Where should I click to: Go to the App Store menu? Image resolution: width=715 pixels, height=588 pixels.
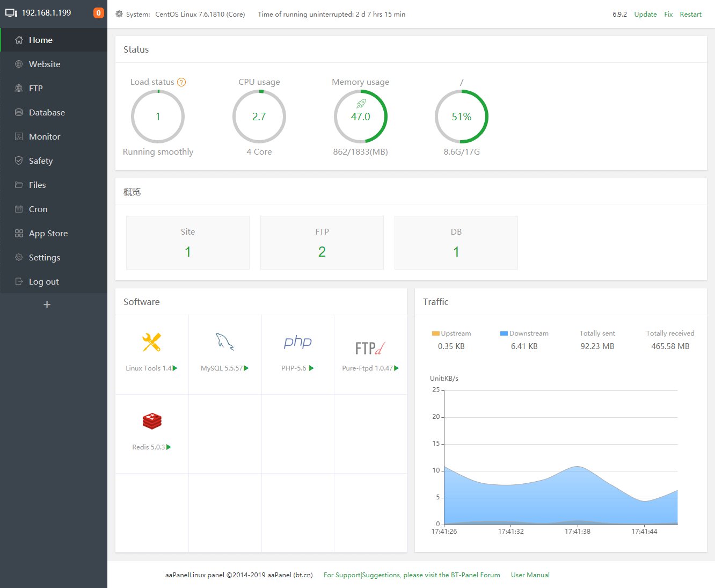[x=48, y=233]
